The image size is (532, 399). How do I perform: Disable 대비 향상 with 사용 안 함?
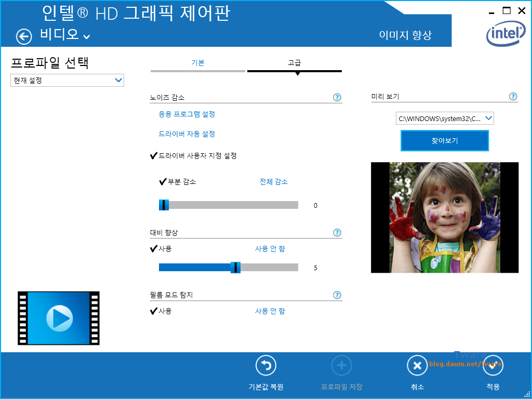click(x=270, y=249)
